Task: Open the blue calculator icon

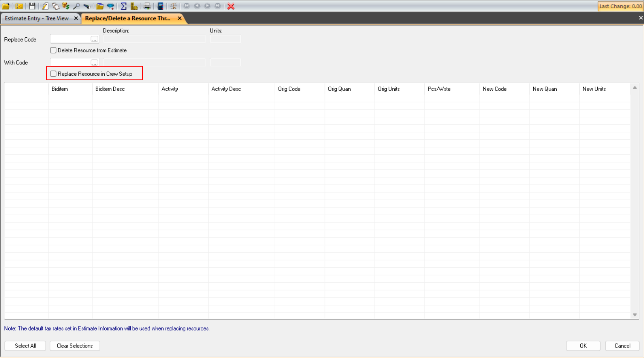Action: click(x=160, y=6)
